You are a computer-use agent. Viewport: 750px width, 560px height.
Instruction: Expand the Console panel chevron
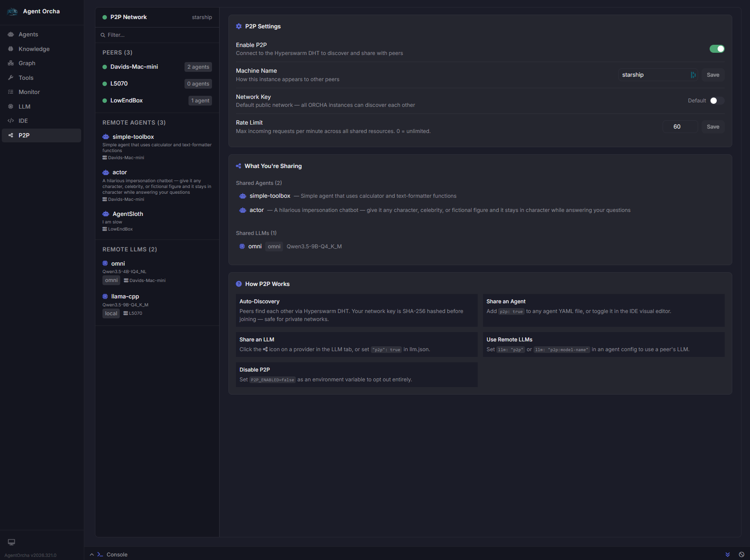92,555
